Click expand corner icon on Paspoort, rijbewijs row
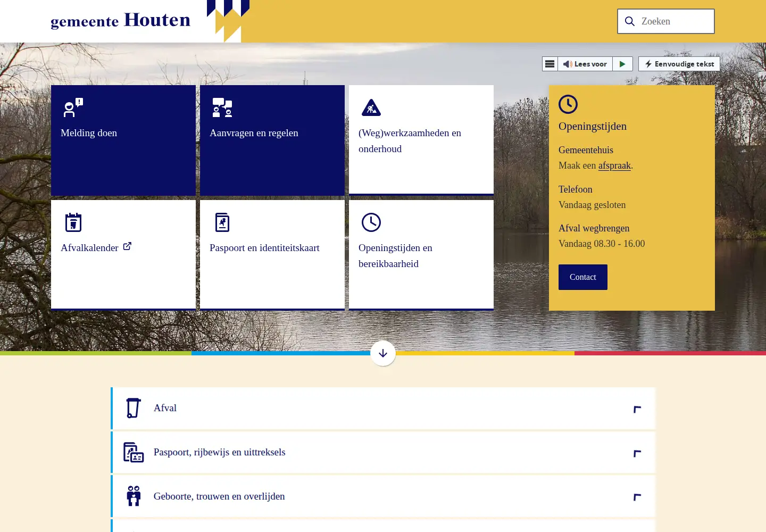 [637, 453]
